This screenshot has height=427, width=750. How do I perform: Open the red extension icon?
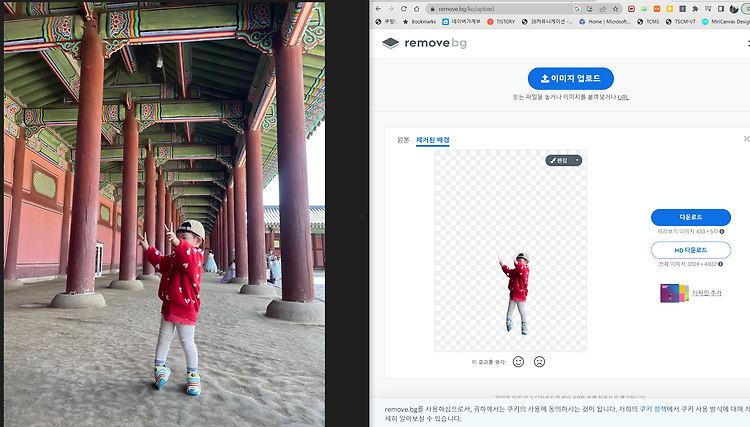pos(631,9)
